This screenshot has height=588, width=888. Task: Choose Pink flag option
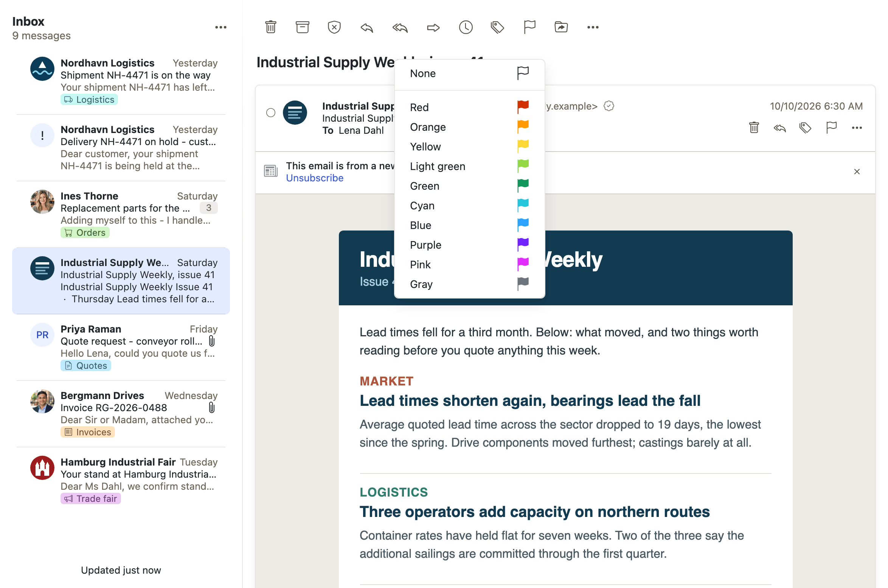click(470, 265)
